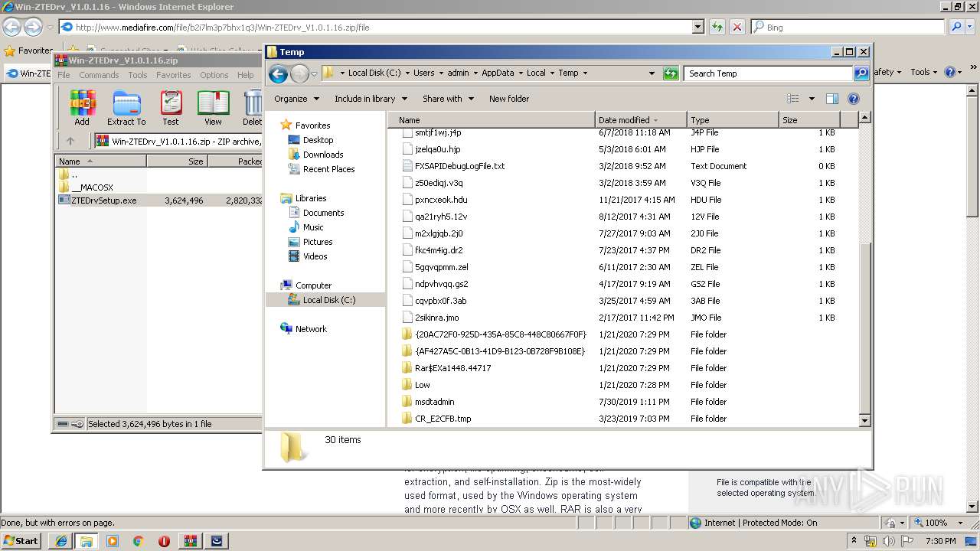Click the New folder button
Viewport: 980px width, 551px height.
(509, 99)
